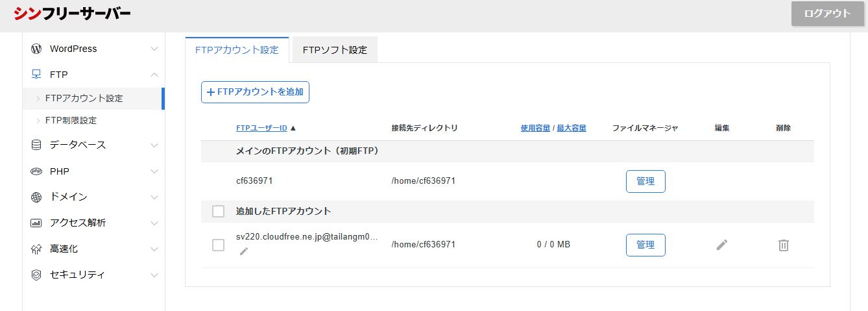The width and height of the screenshot is (868, 311).
Task: Click the ドメイン globe icon
Action: point(36,197)
